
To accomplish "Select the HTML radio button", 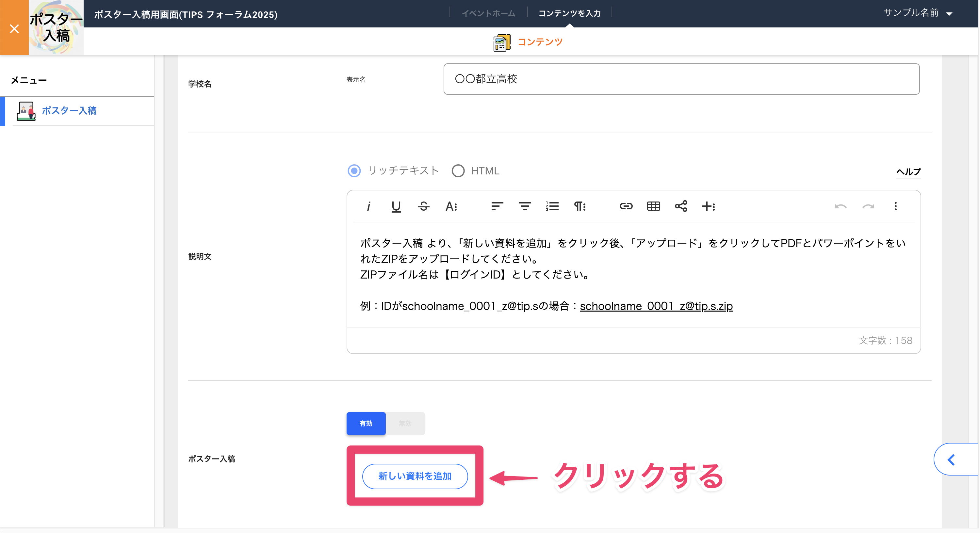I will [458, 171].
